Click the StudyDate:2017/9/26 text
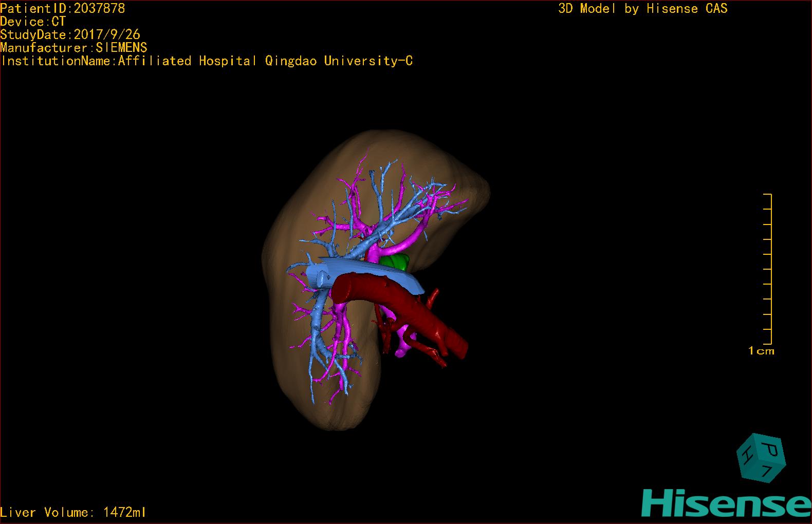 pos(70,34)
